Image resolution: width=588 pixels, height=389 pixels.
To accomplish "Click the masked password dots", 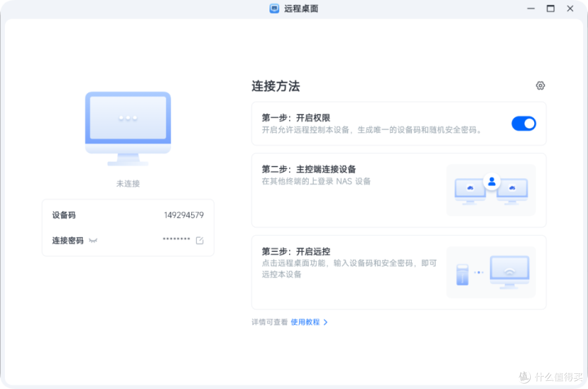I will tap(176, 239).
